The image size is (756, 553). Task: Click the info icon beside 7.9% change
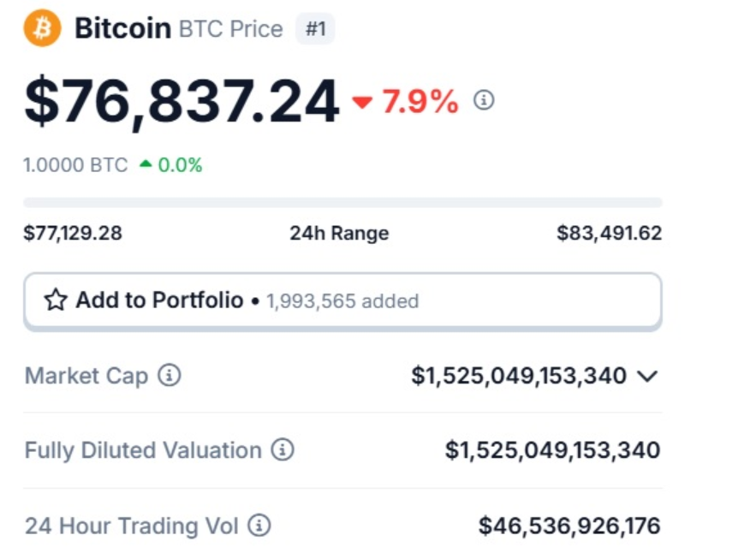pos(484,101)
